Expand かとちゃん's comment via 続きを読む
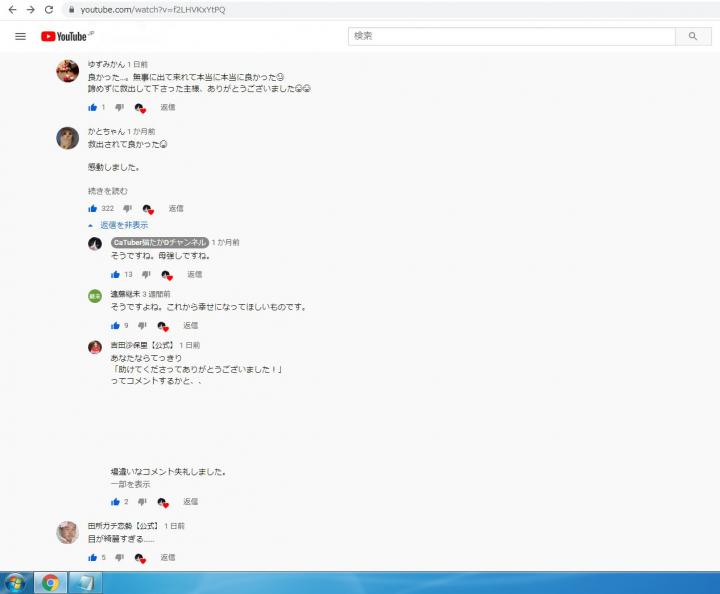The image size is (720, 594). (107, 190)
